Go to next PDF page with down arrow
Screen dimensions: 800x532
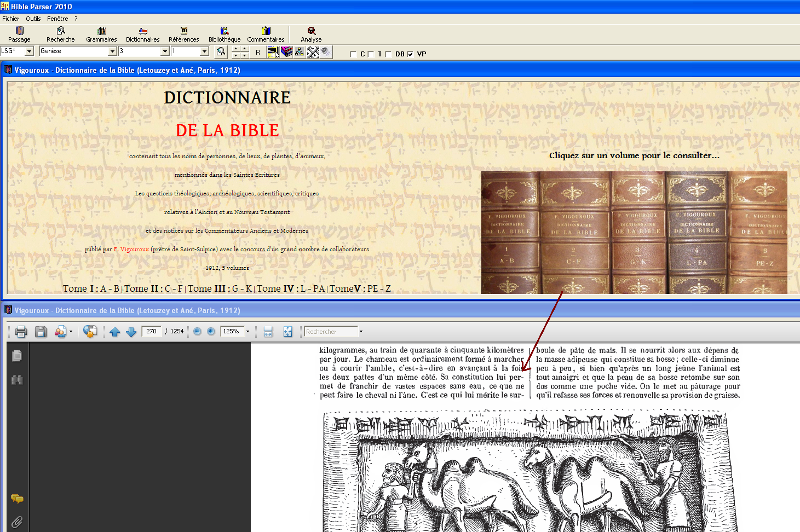(x=131, y=332)
